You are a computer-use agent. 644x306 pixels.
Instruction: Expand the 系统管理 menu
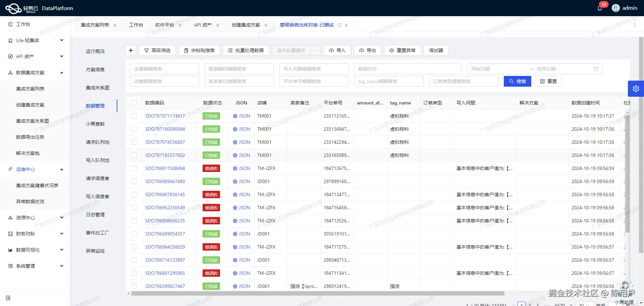(x=35, y=266)
